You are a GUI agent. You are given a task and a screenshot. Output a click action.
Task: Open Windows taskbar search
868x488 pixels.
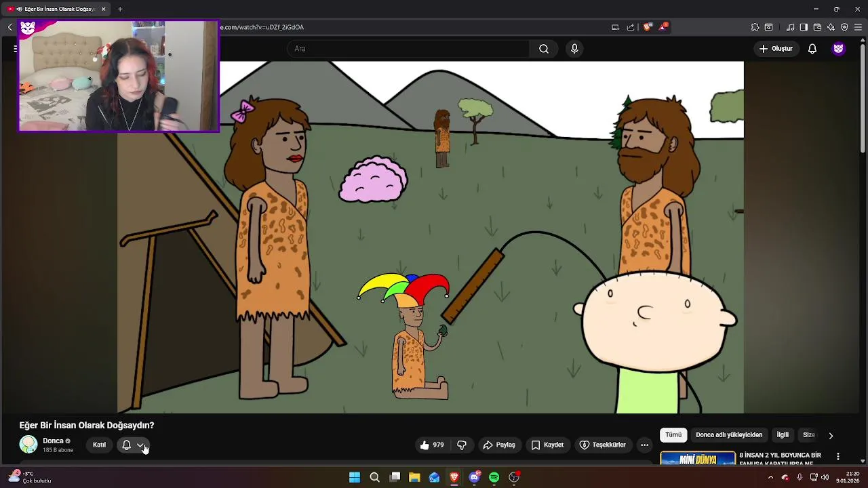pos(374,477)
